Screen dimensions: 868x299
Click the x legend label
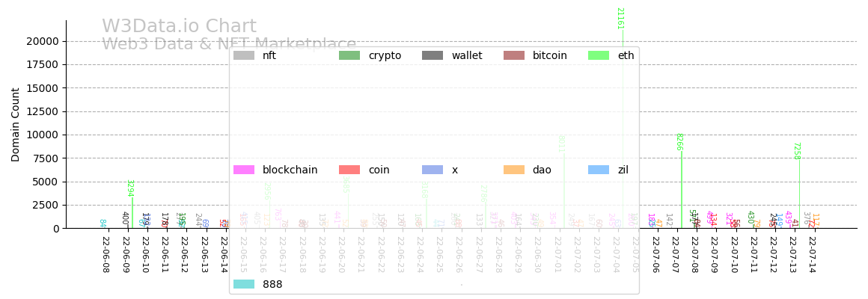(454, 170)
